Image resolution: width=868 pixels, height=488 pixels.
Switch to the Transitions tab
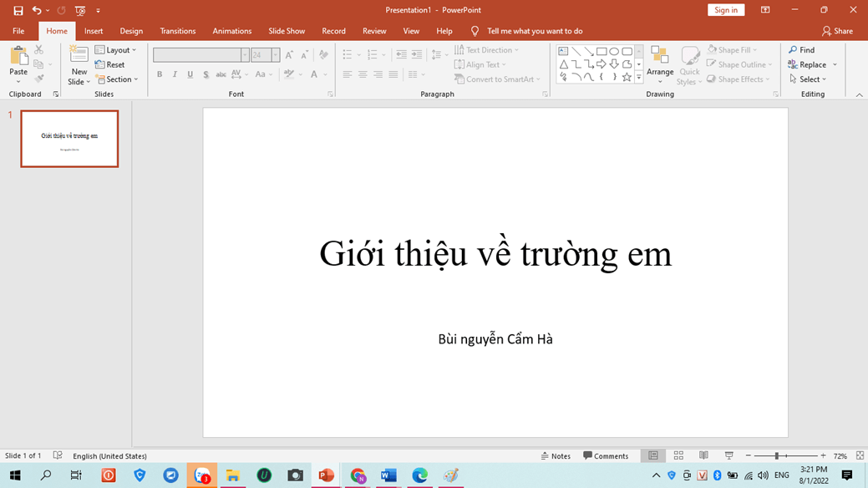[178, 31]
